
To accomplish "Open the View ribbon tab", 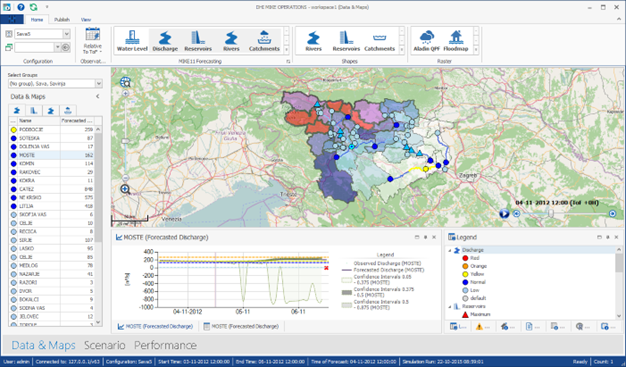I will click(86, 20).
